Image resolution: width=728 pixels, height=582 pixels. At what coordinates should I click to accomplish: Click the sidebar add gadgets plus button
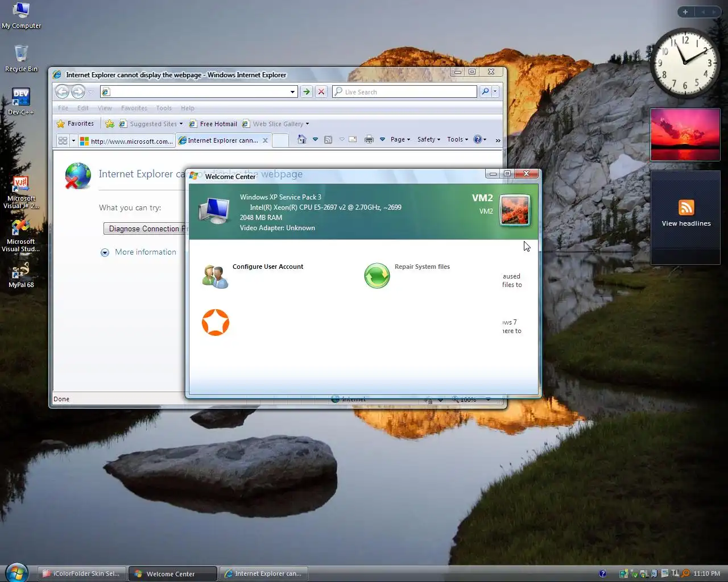pyautogui.click(x=685, y=12)
